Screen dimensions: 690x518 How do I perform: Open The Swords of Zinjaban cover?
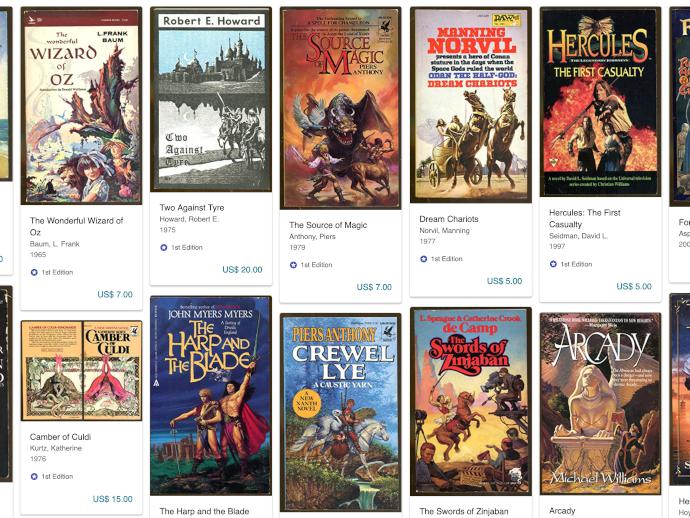point(471,401)
